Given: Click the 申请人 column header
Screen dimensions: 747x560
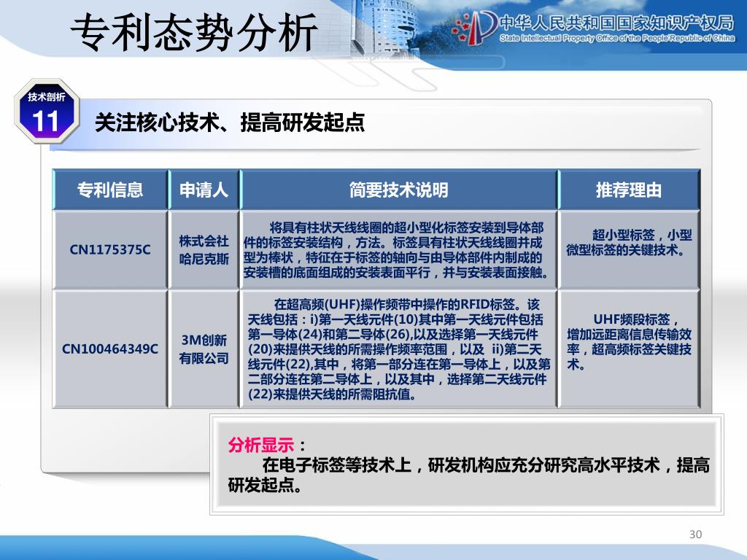Looking at the screenshot, I should point(204,190).
